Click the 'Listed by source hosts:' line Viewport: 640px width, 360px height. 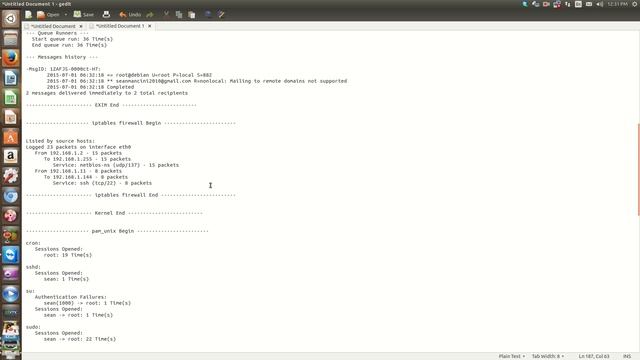click(60, 141)
